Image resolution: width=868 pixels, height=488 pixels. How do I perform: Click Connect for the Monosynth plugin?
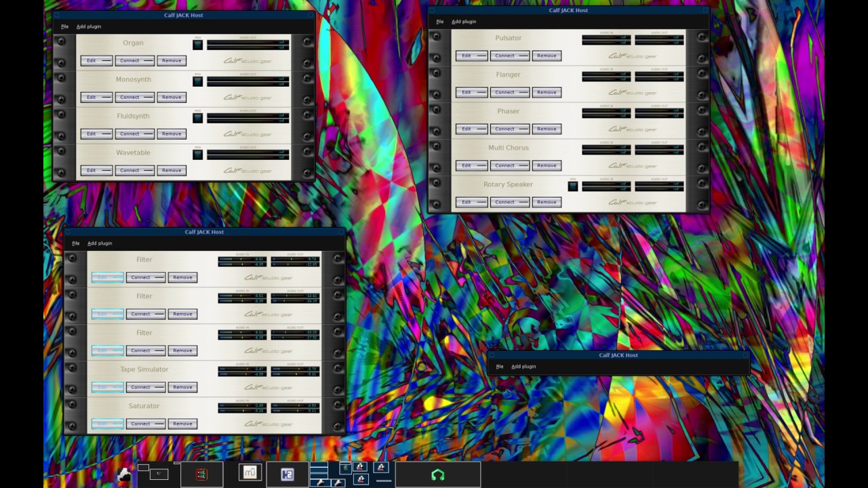pyautogui.click(x=134, y=97)
